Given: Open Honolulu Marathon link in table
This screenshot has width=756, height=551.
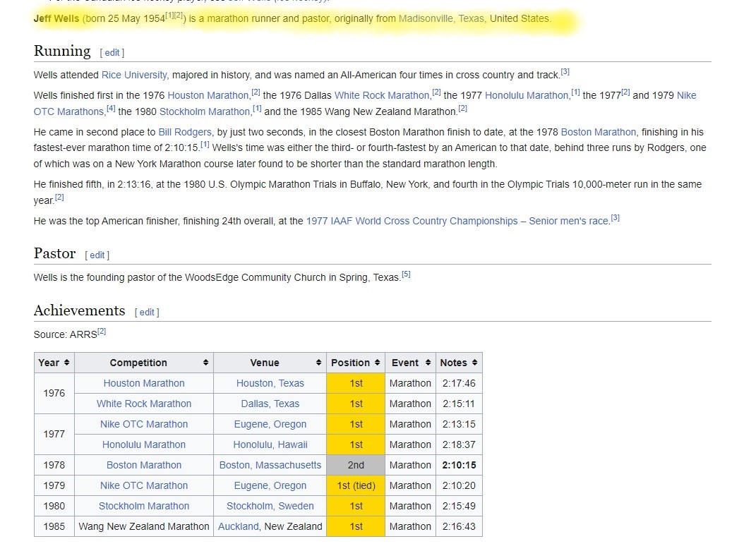Looking at the screenshot, I should (x=144, y=444).
